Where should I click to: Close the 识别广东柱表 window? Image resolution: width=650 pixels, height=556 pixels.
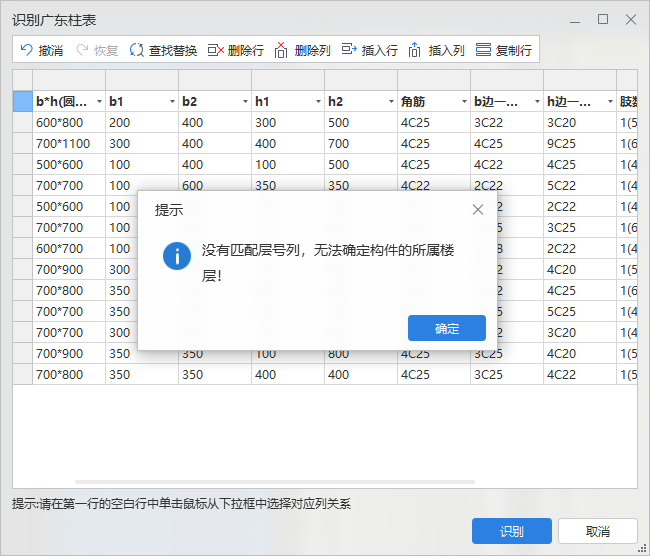click(631, 19)
